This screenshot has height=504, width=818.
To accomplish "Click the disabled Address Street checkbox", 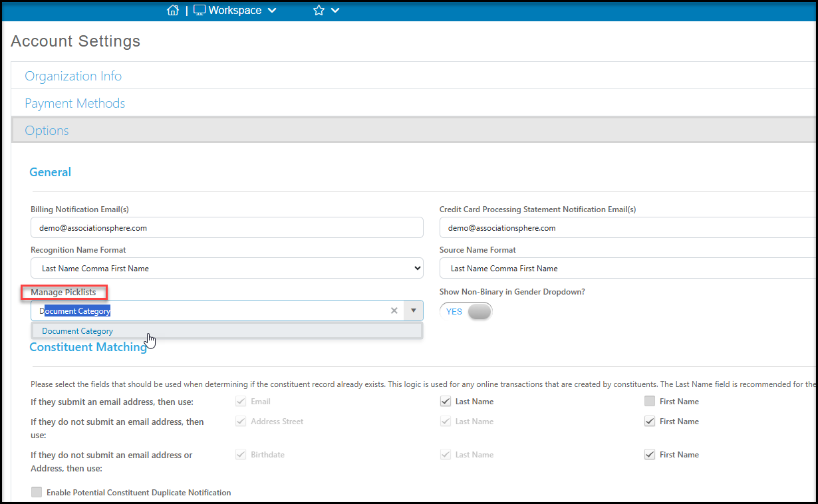I will [x=241, y=422].
